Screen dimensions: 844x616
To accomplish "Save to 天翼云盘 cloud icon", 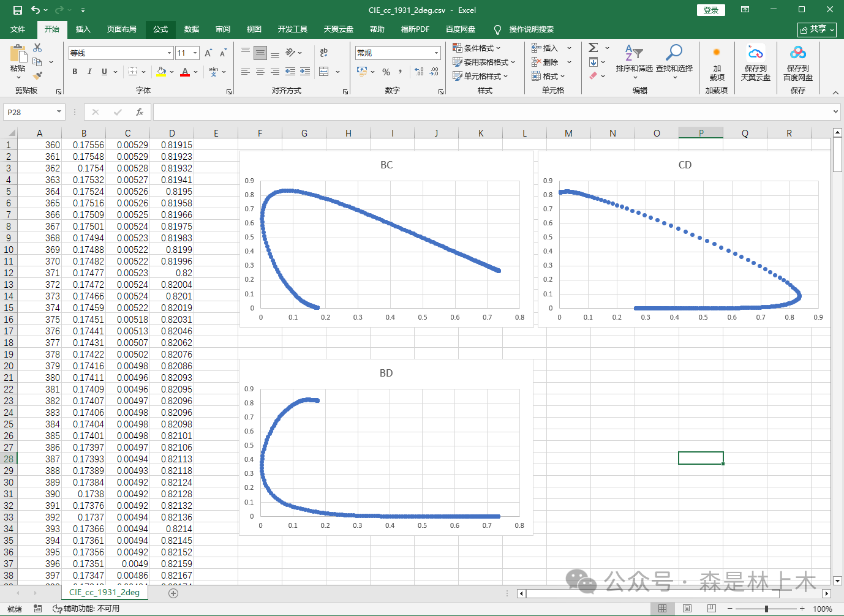I will coord(756,62).
